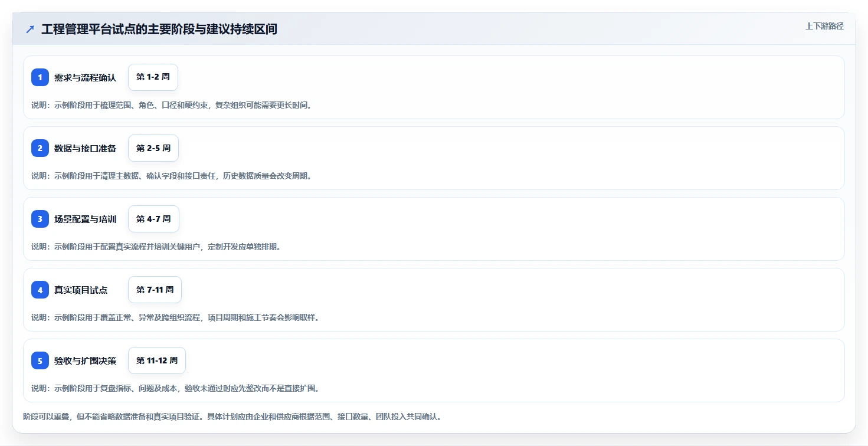Click the stage name 验收与扩围决策
Viewport: 868px width, 446px height.
[85, 360]
